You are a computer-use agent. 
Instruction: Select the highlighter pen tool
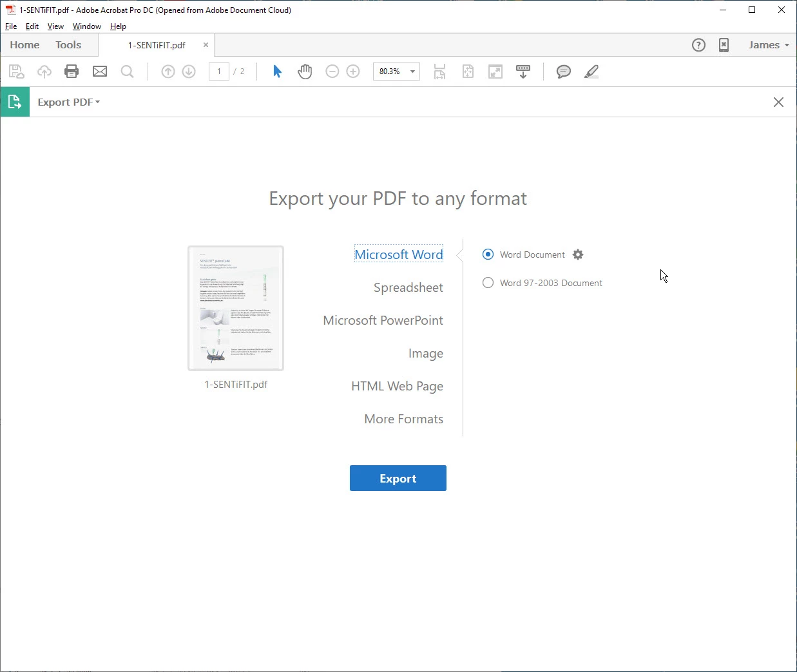click(x=591, y=72)
